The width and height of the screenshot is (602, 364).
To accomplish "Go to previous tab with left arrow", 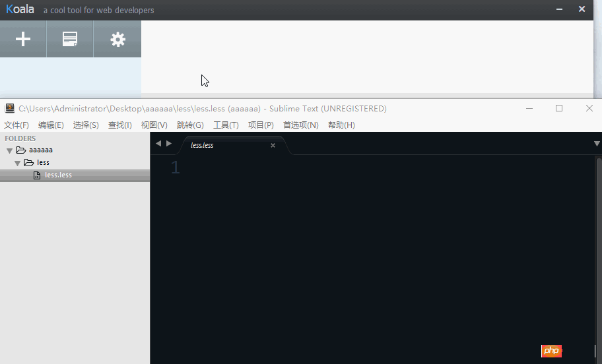I will pos(158,144).
